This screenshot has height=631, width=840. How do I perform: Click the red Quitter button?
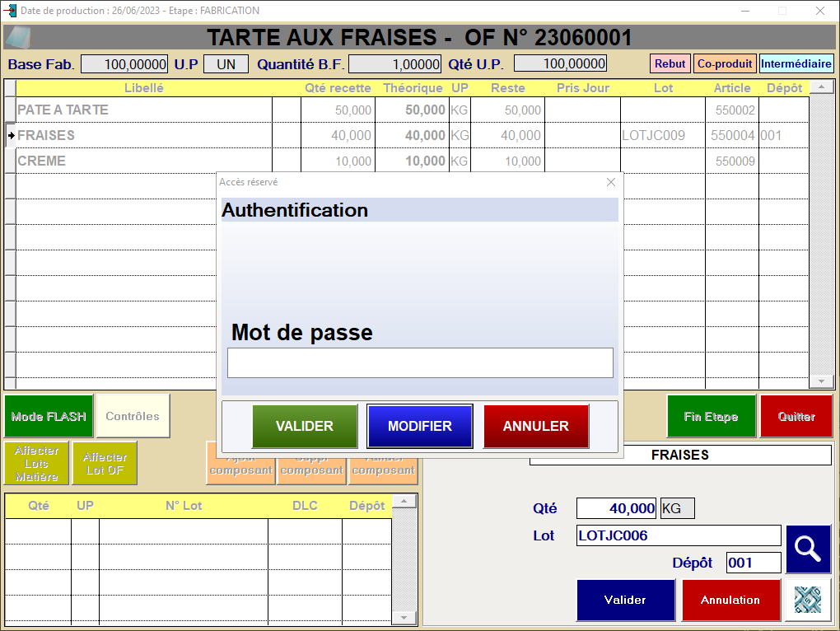point(796,417)
